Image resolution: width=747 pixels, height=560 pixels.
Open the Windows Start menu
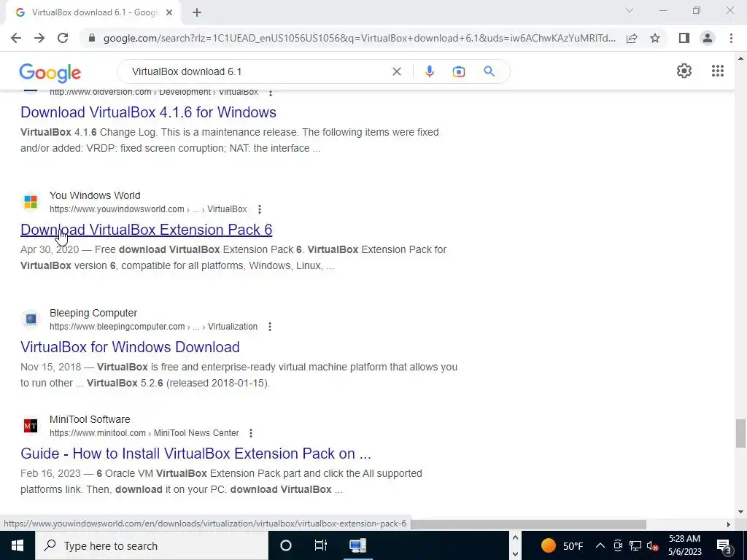click(x=18, y=545)
